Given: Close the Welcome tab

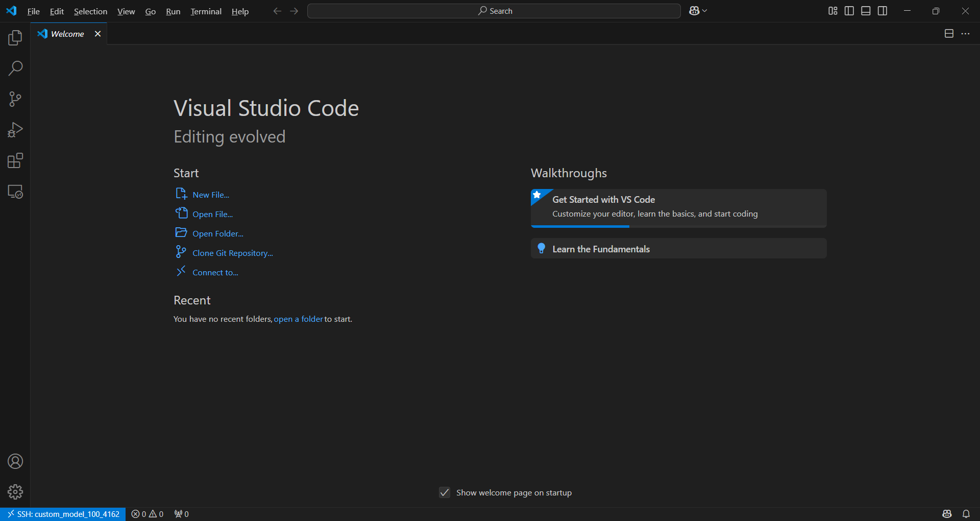Looking at the screenshot, I should tap(97, 34).
